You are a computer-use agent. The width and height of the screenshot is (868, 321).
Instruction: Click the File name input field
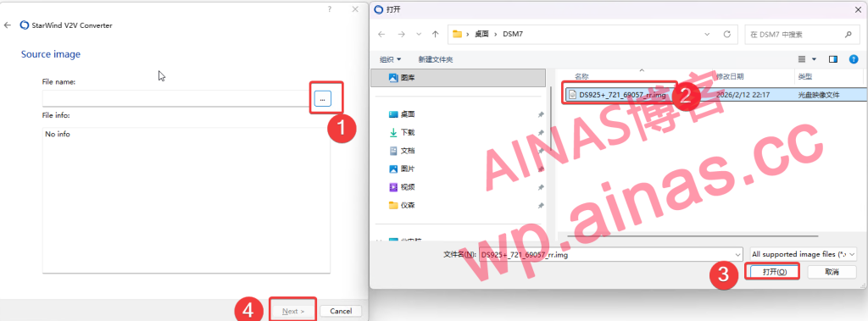[x=177, y=98]
